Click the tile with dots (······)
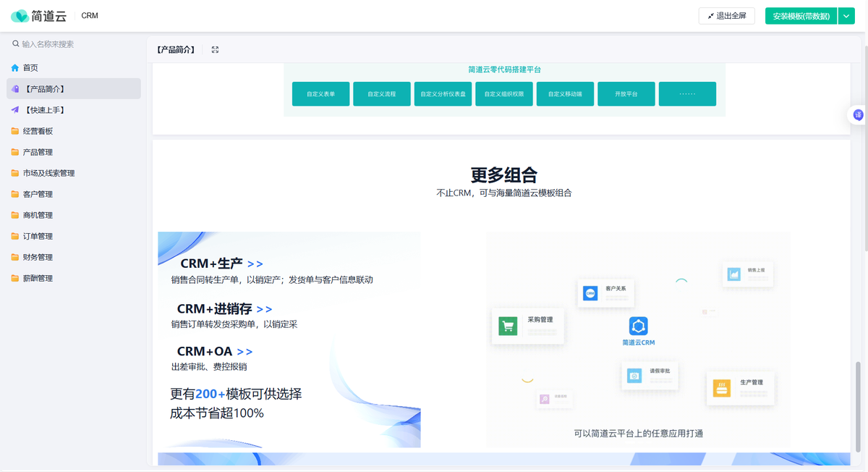Viewport: 868px width, 472px height. coord(687,94)
